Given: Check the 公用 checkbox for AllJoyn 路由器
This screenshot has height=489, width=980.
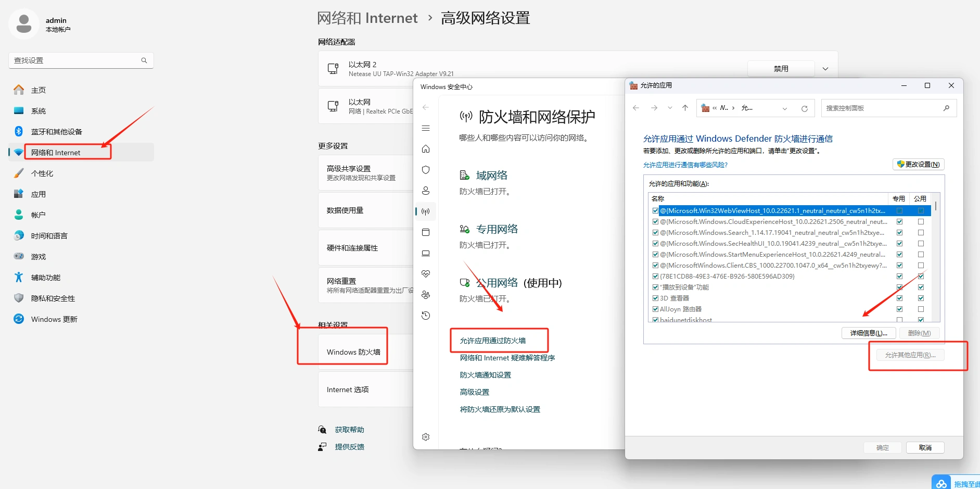Looking at the screenshot, I should (x=921, y=309).
